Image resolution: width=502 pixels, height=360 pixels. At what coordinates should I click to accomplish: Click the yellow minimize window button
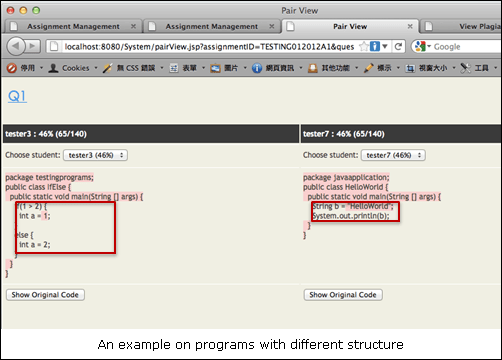tap(23, 10)
